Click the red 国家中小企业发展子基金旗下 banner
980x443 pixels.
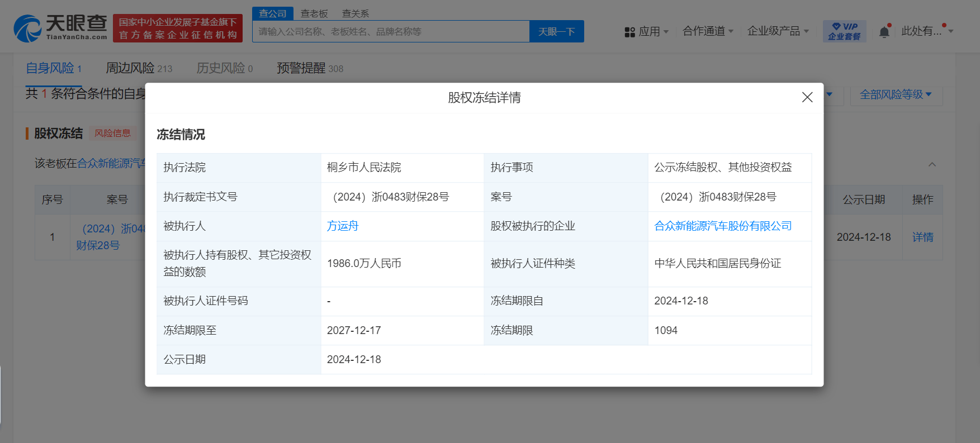[x=178, y=28]
